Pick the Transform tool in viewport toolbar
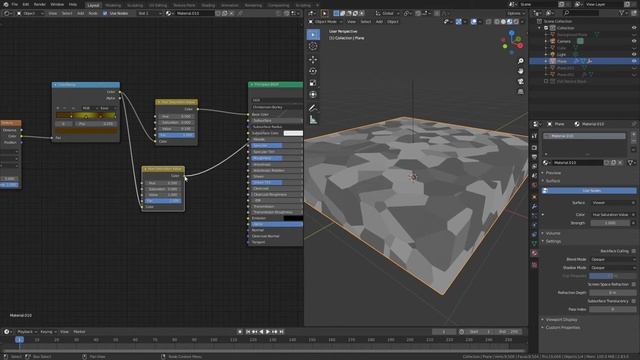Screen dimensions: 640x360 coord(313,94)
